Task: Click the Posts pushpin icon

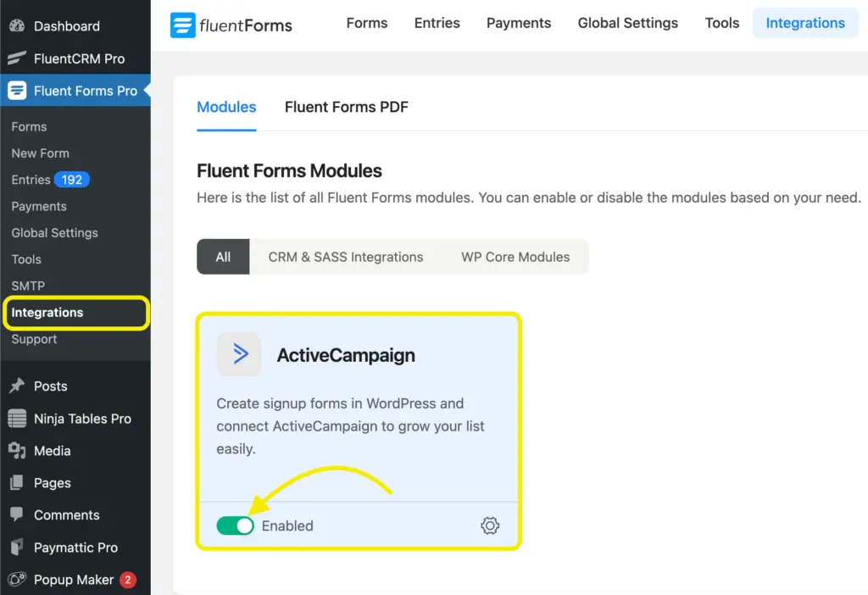Action: tap(17, 386)
